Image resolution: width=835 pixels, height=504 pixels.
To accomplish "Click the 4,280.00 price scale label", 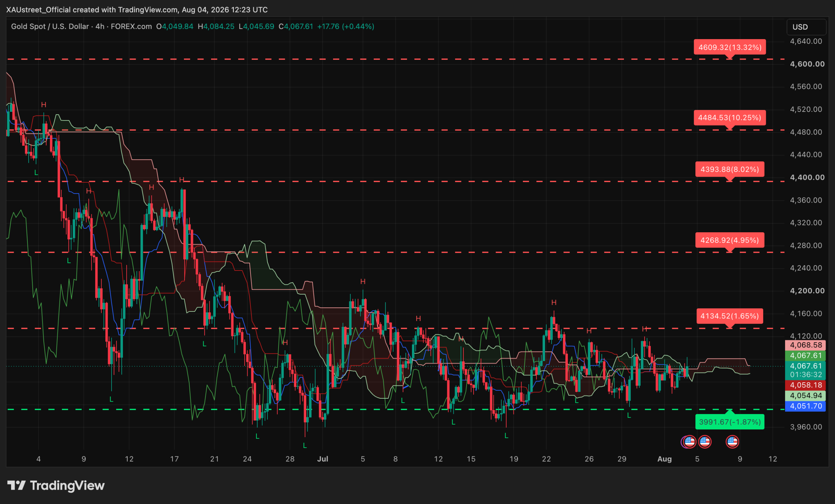I will click(806, 245).
